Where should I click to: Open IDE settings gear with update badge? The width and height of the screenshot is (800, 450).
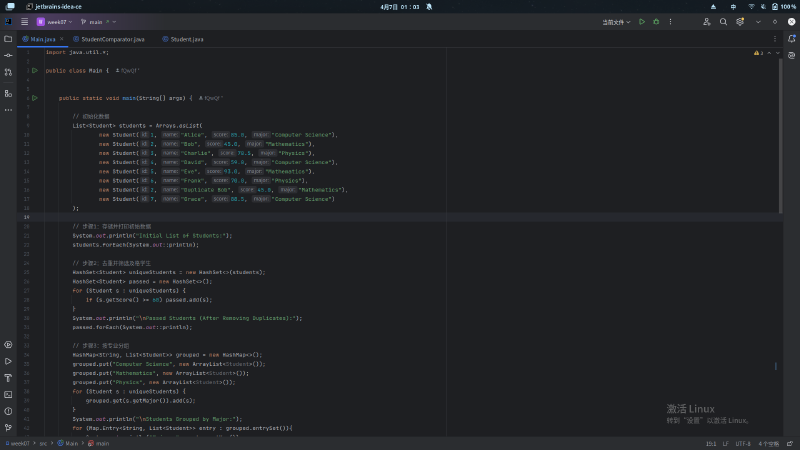pyautogui.click(x=740, y=22)
